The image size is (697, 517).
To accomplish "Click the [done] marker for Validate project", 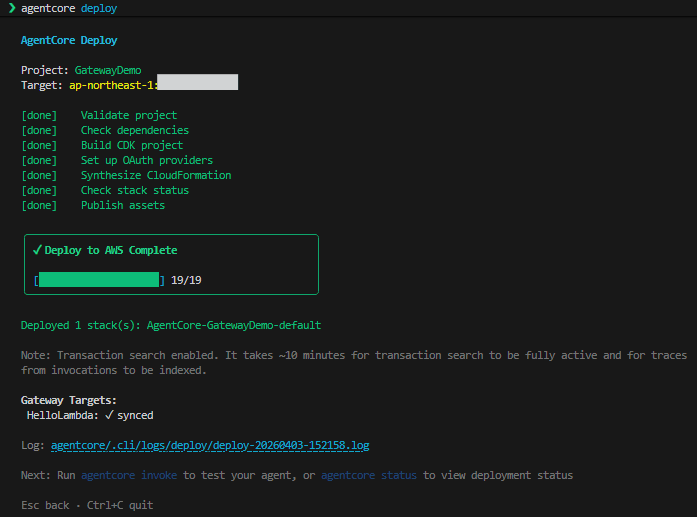I will point(39,115).
